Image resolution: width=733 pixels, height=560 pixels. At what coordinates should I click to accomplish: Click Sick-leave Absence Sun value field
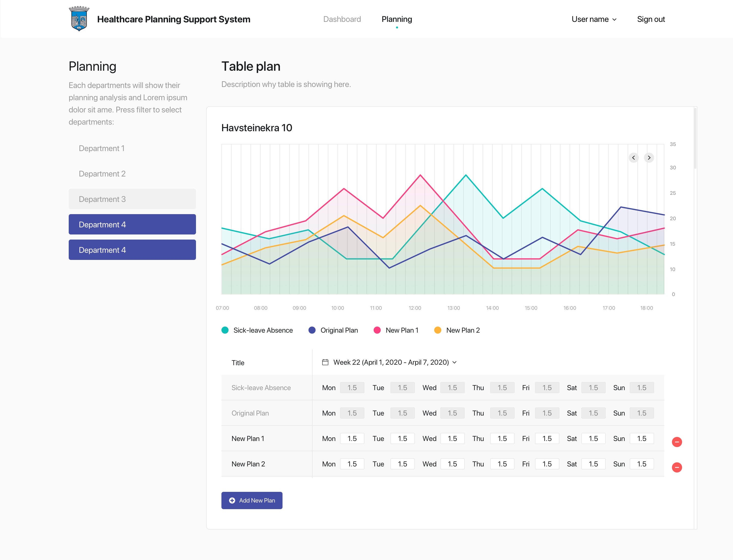[x=642, y=388]
